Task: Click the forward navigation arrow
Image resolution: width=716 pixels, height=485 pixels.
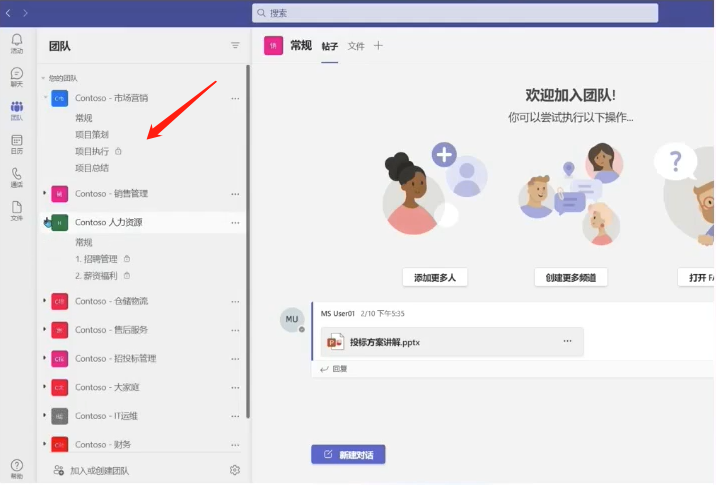Action: pos(25,13)
